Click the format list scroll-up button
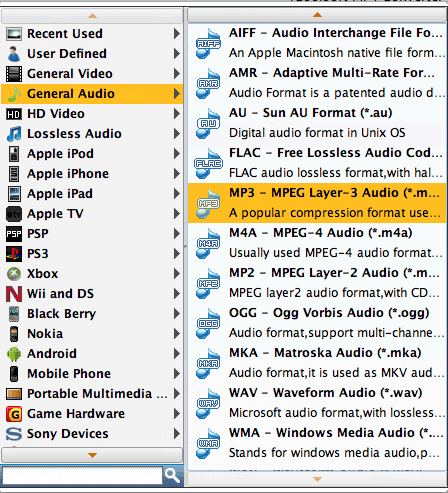 pos(317,15)
